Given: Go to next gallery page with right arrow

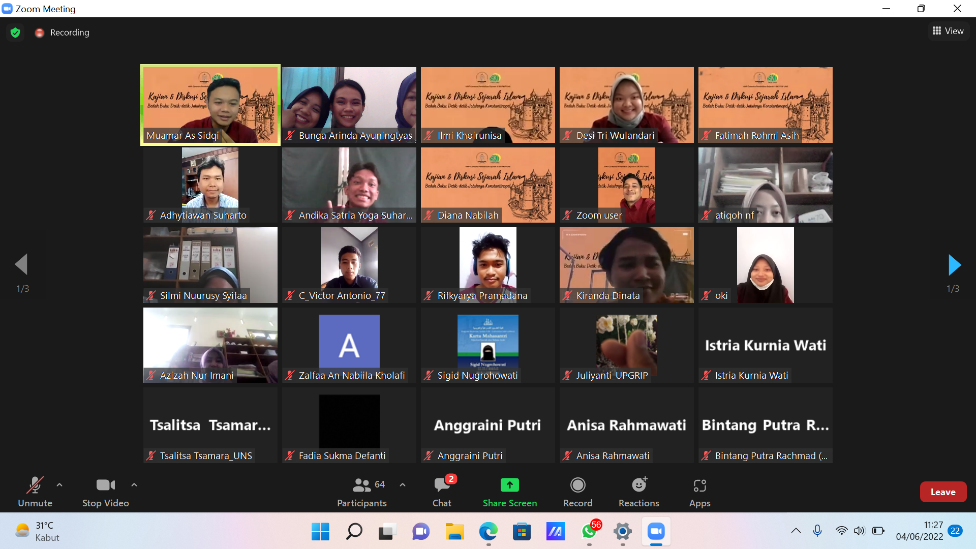Looking at the screenshot, I should (954, 264).
